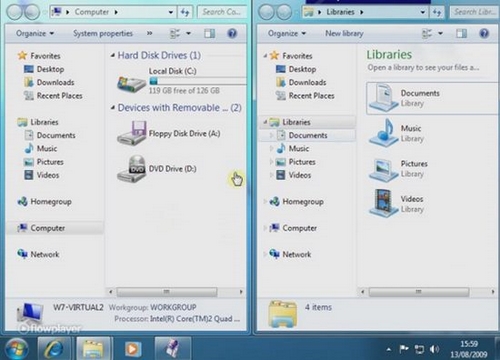Open Organize menu in Libraries window
The height and width of the screenshot is (360, 500).
tap(287, 33)
